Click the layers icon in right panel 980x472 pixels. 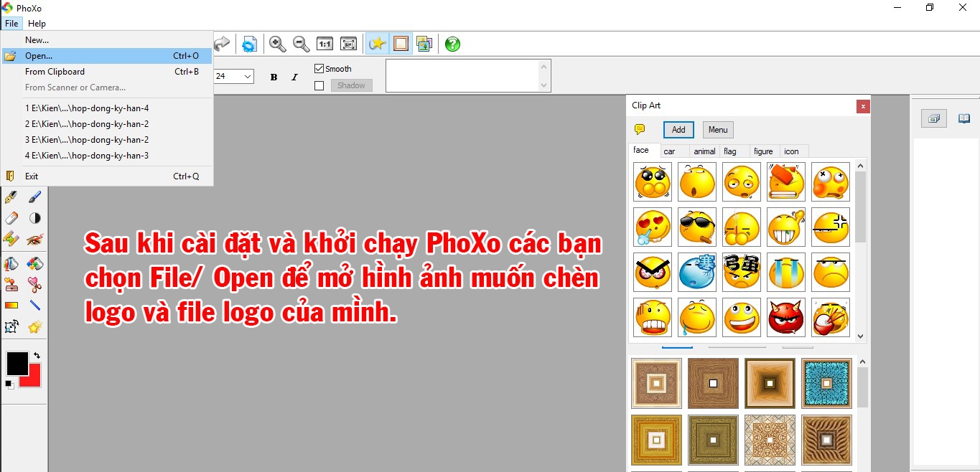[934, 118]
